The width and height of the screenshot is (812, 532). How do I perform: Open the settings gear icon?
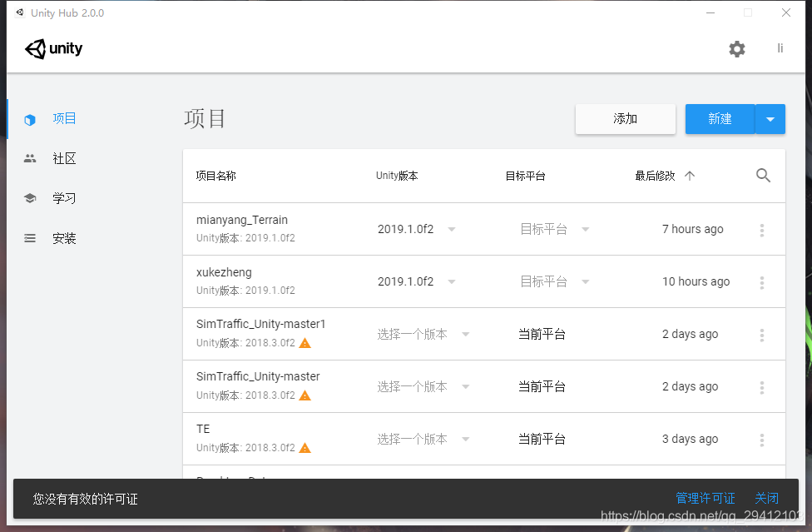tap(737, 48)
